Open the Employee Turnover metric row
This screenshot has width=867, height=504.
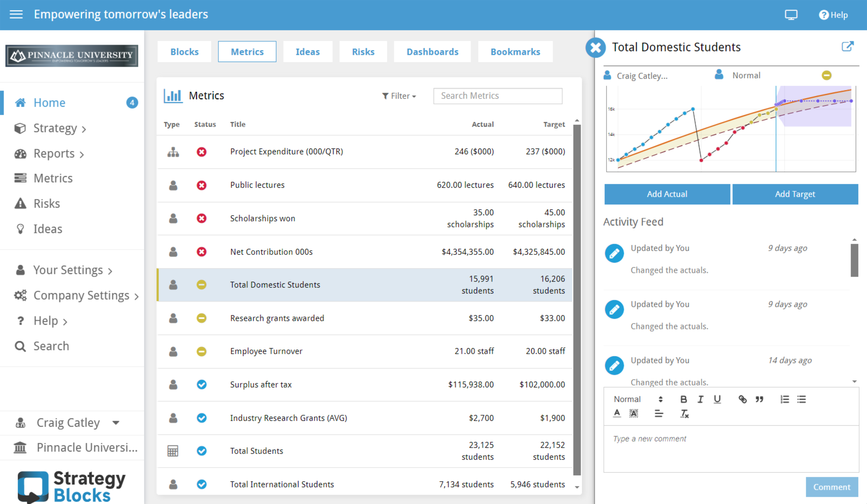[x=364, y=351]
